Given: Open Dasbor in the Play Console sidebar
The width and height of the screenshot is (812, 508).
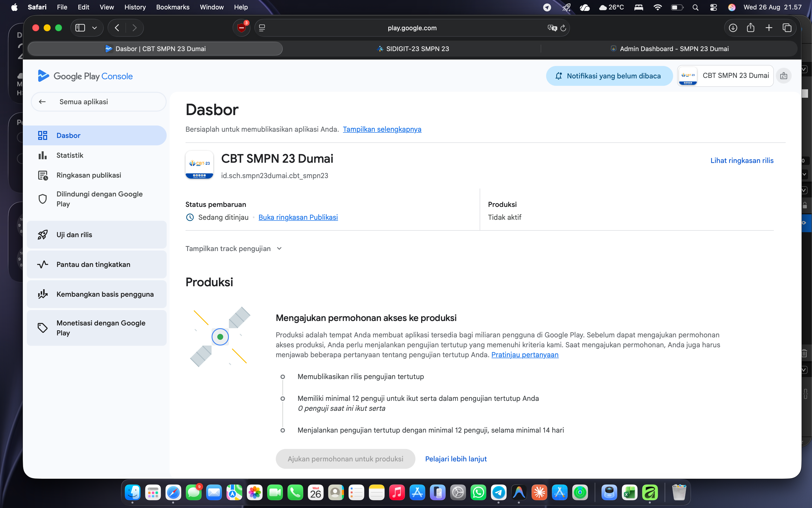Looking at the screenshot, I should pyautogui.click(x=95, y=135).
